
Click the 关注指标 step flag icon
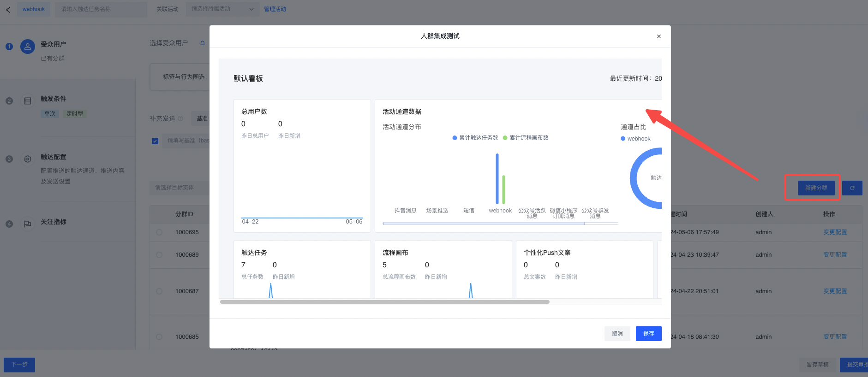pos(28,224)
